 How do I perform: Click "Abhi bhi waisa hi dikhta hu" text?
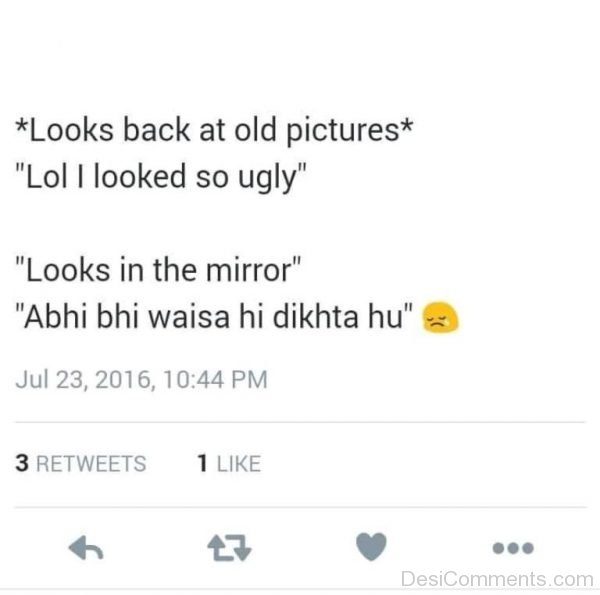tap(214, 317)
